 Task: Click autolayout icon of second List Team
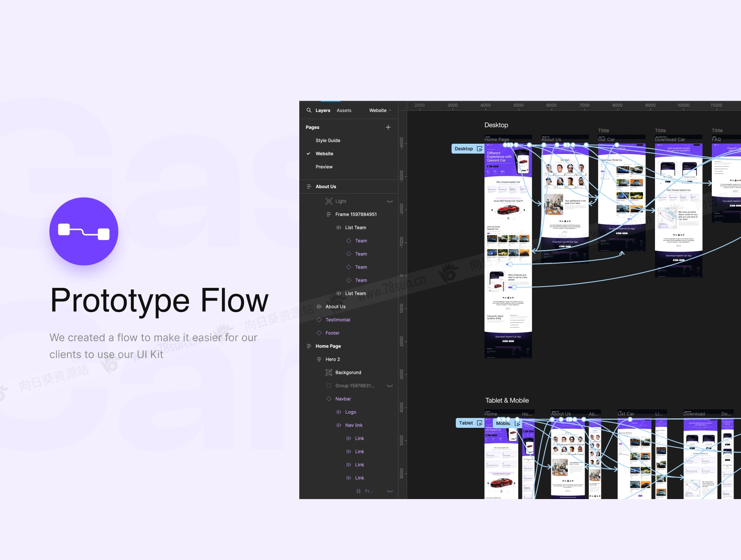pos(339,293)
